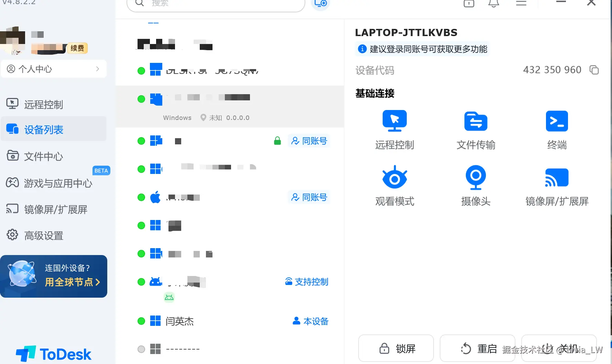Viewport: 612px width, 364px height.
Task: Click 同账号 tag on the Windows device row
Action: [309, 141]
